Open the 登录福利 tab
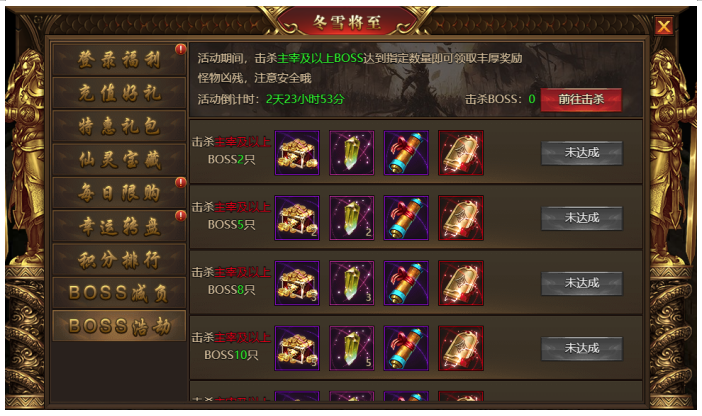The height and width of the screenshot is (416, 702). tap(119, 59)
